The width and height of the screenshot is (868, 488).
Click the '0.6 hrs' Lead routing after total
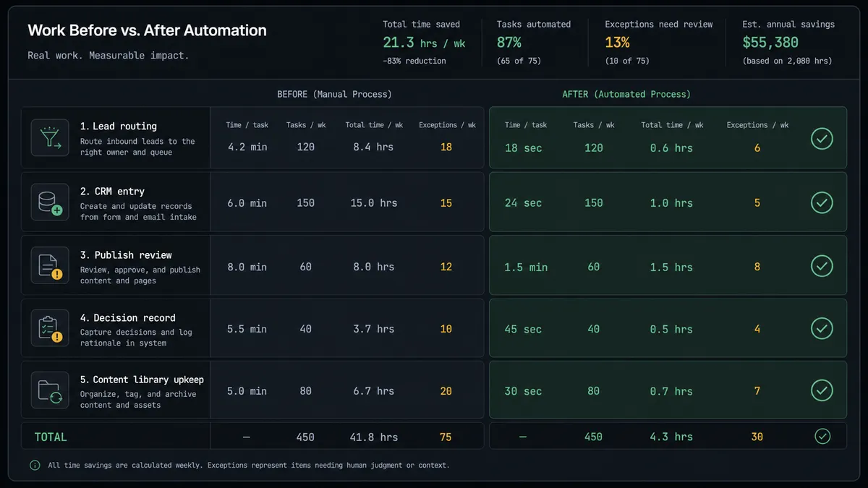click(672, 147)
